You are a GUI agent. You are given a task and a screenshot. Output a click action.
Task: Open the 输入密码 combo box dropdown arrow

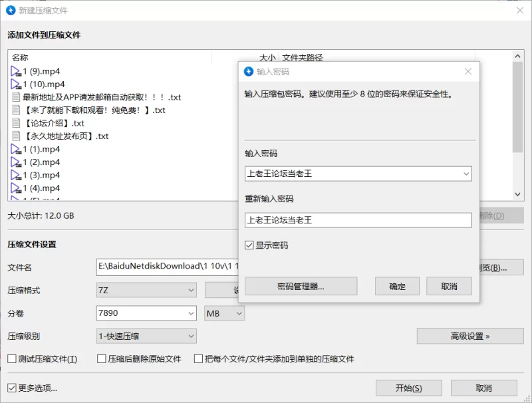point(466,174)
